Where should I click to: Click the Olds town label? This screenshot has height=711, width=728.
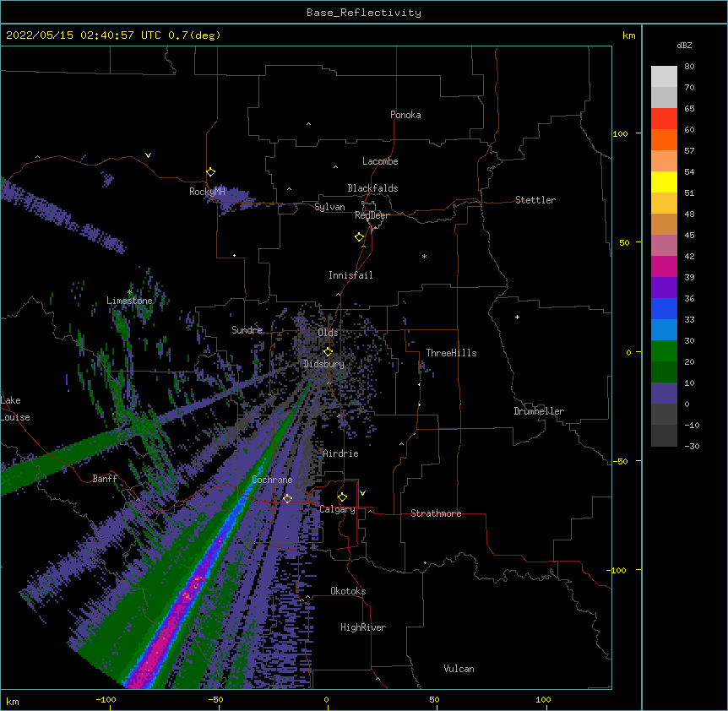(328, 333)
